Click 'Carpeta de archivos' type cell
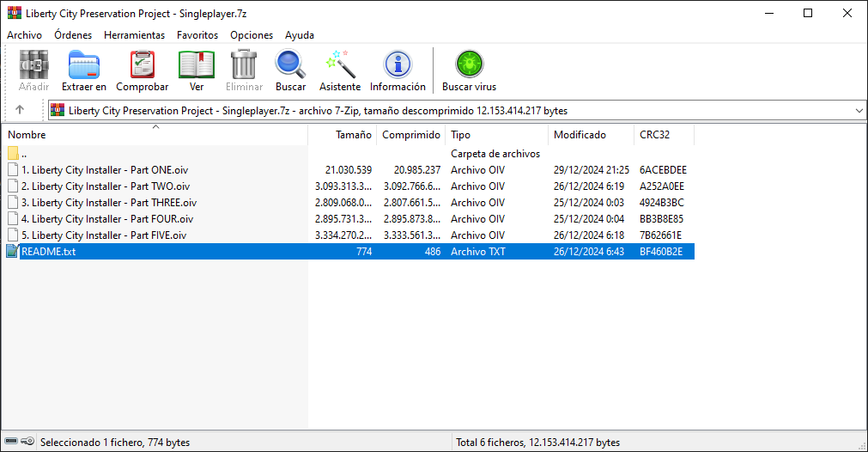The width and height of the screenshot is (868, 452). (x=495, y=154)
